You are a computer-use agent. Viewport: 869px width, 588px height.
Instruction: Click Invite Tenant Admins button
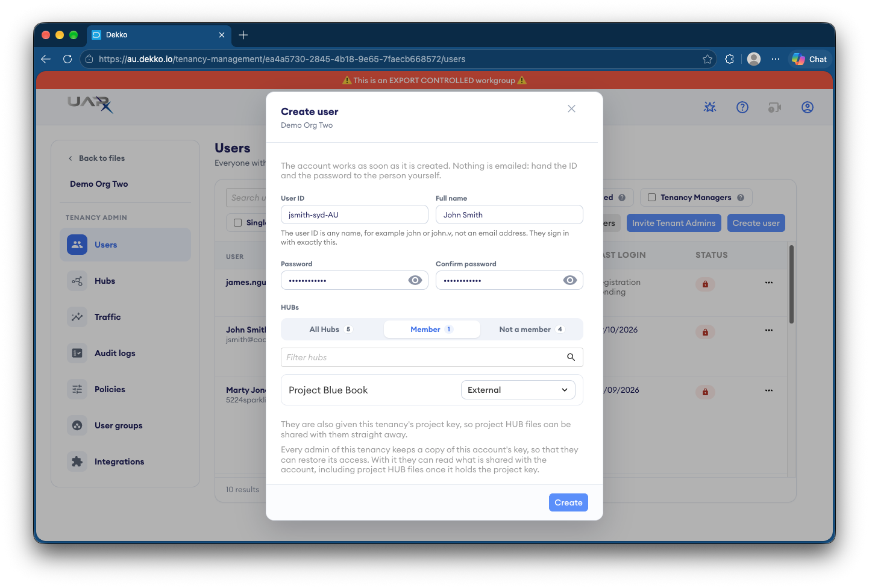[674, 223]
